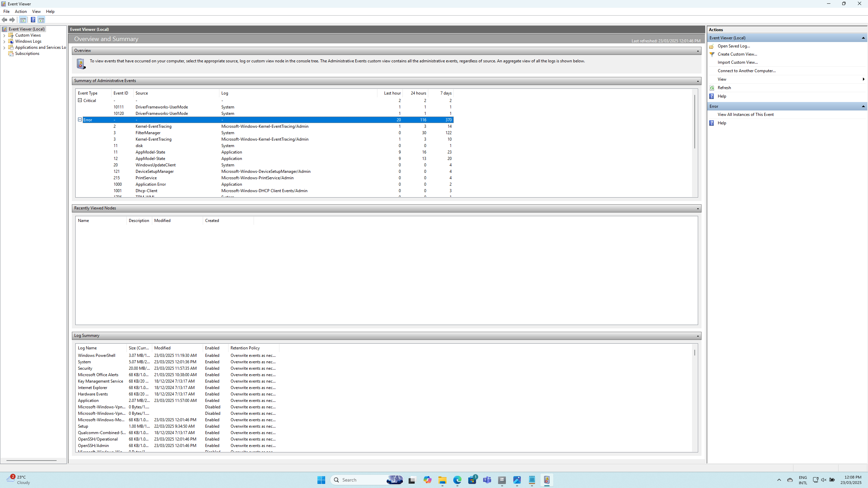
Task: Click the blue Help toolbar icon
Action: click(x=33, y=20)
